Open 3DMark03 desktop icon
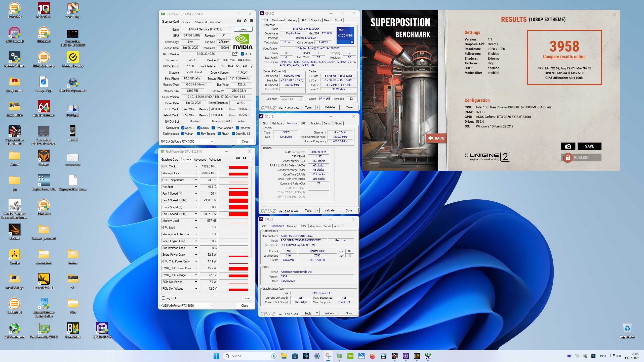This screenshot has width=644, height=362. point(14,10)
